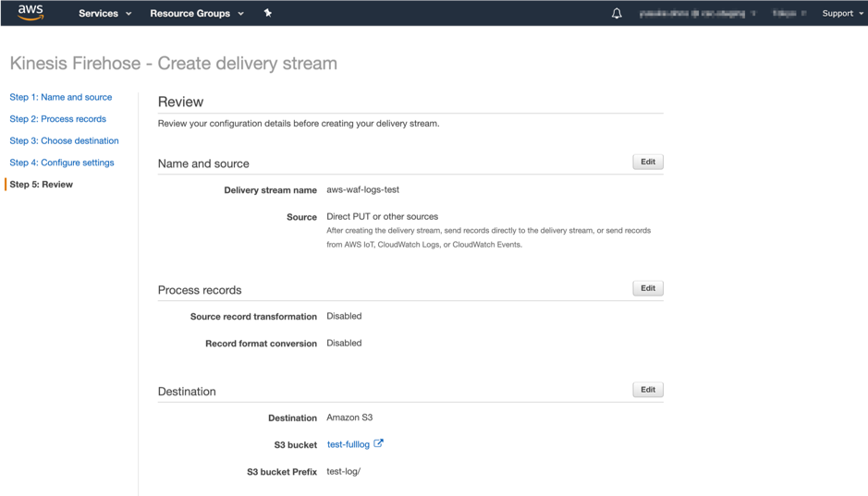Click the test-log/ bucket prefix value
Image resolution: width=868 pixels, height=496 pixels.
click(343, 471)
